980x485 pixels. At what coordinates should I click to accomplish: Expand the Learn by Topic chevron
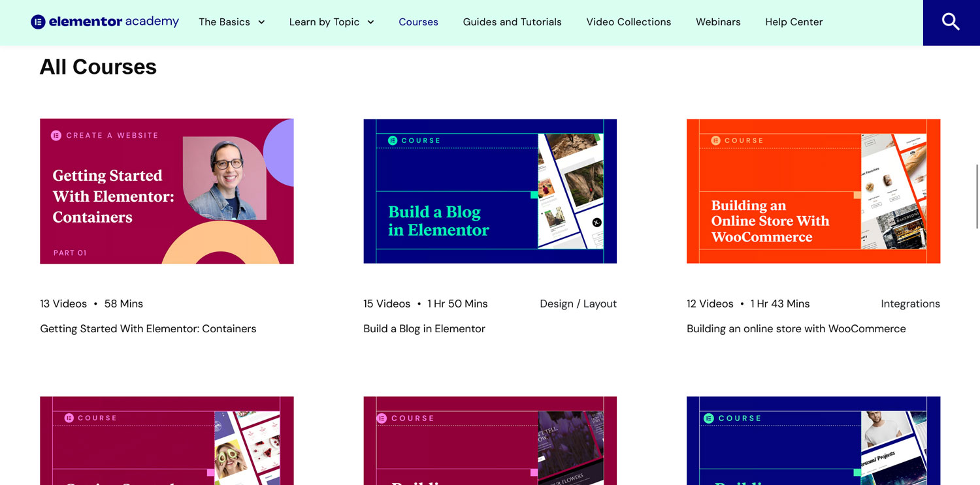tap(370, 22)
